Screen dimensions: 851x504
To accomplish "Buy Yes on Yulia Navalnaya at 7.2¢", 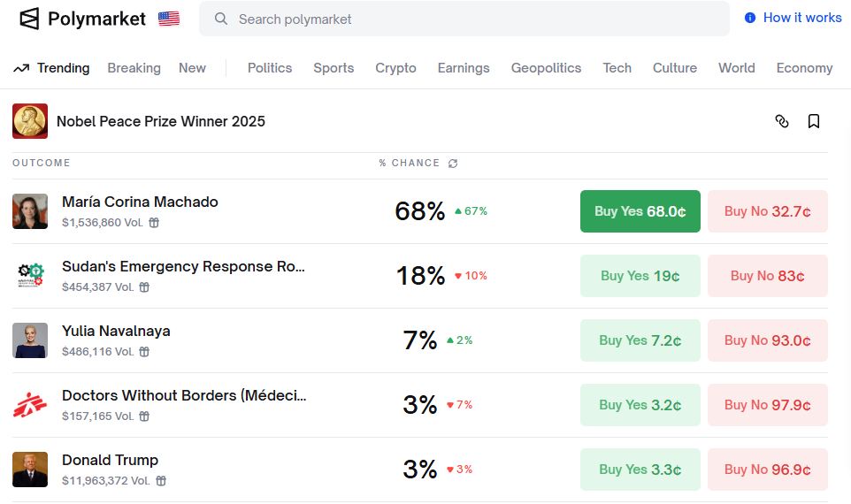I will click(x=640, y=340).
